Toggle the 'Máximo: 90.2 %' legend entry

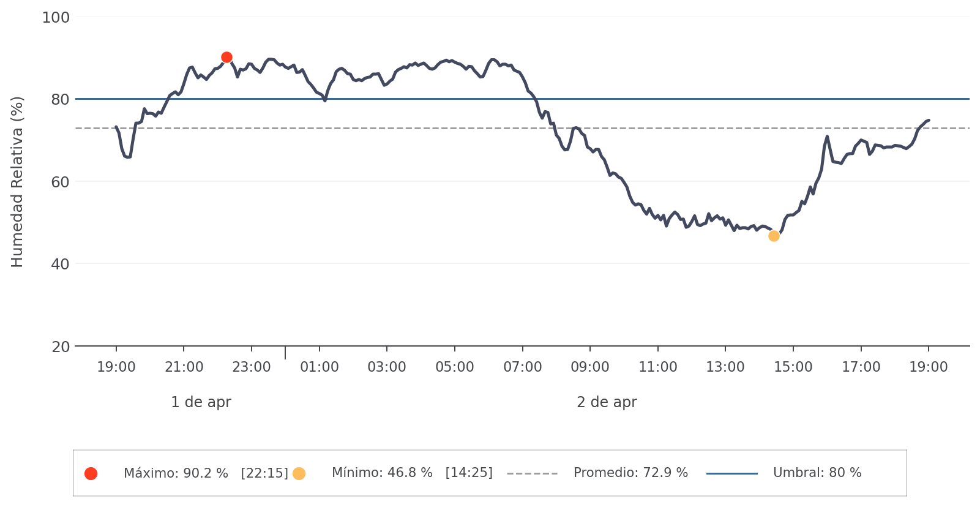pos(176,473)
